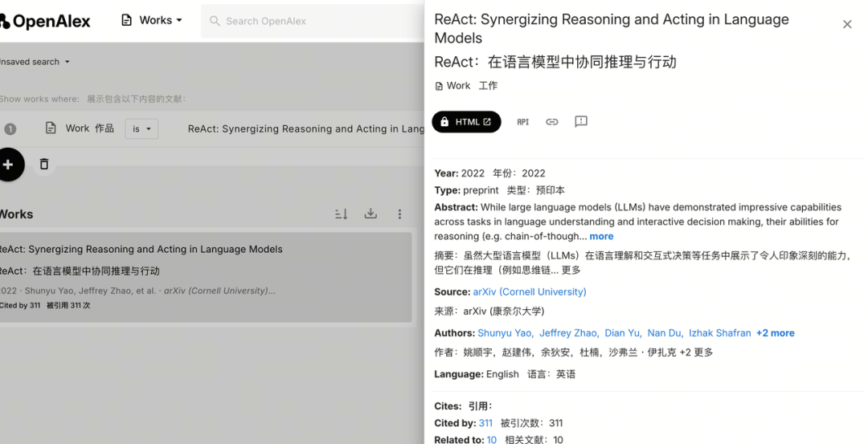Image resolution: width=868 pixels, height=444 pixels.
Task: Open the arXiv (Cornell University) source link
Action: point(529,292)
